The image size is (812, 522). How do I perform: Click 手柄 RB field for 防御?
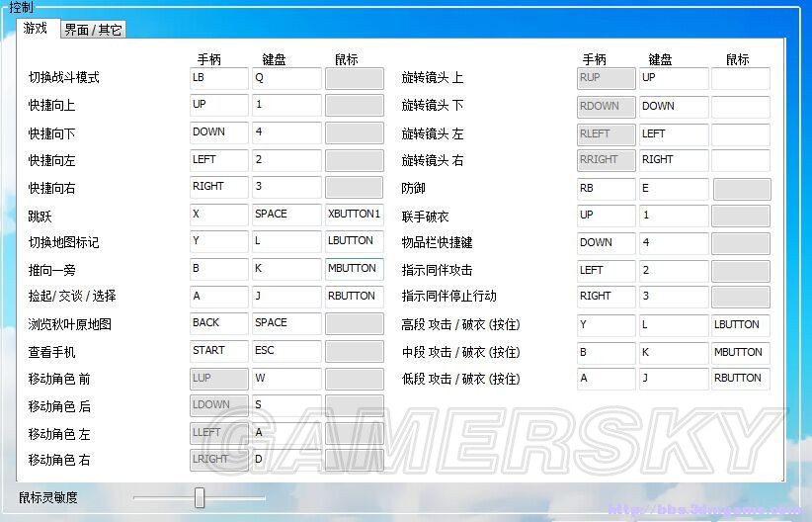(607, 189)
